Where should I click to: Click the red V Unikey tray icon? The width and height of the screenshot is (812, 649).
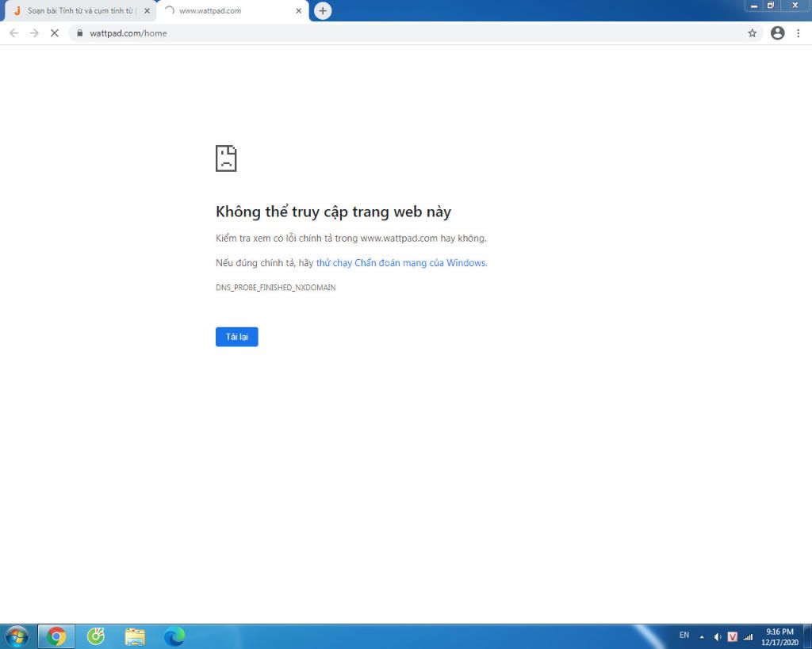point(732,637)
